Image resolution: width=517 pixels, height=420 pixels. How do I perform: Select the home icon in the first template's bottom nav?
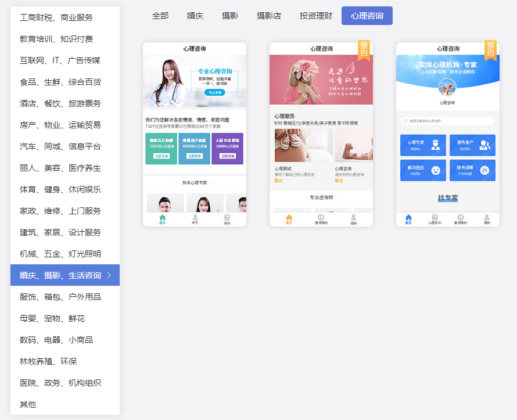coord(161,217)
